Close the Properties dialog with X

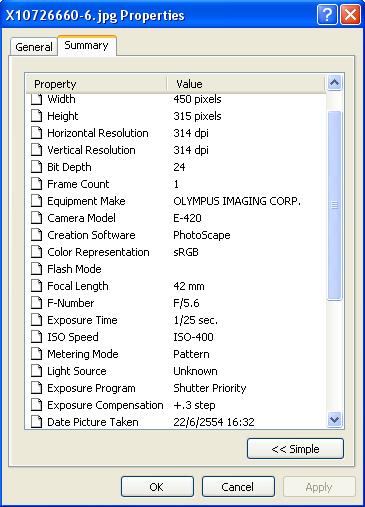pyautogui.click(x=350, y=15)
